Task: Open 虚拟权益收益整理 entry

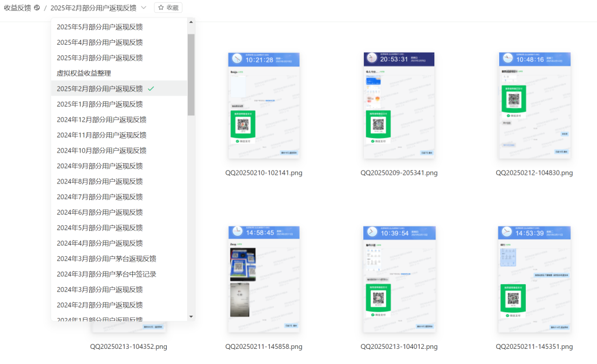Action: tap(119, 73)
